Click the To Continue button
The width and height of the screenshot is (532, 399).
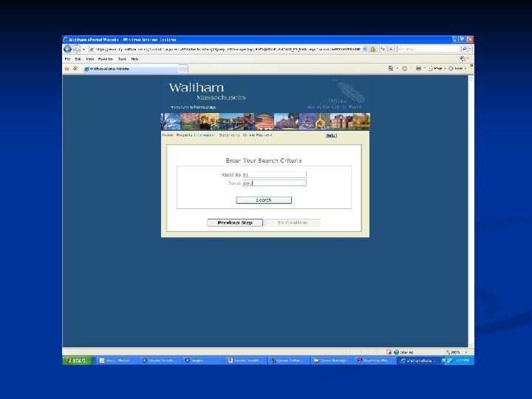coord(293,222)
